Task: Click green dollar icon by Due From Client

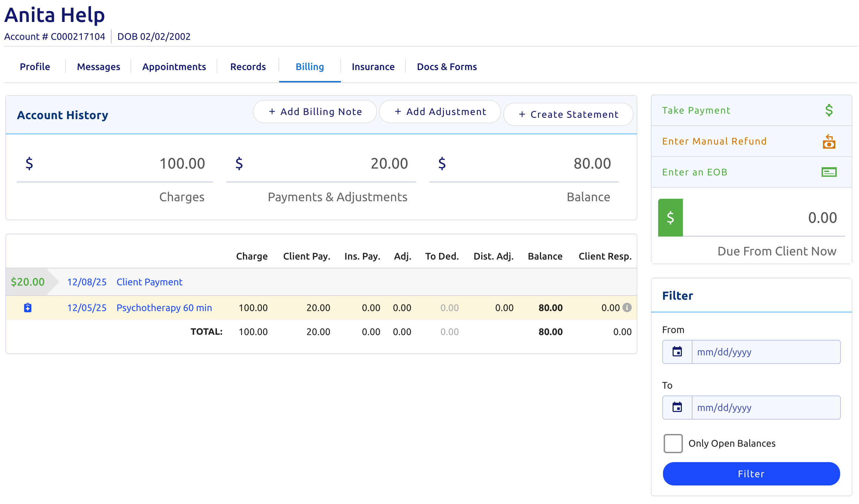Action: pos(670,218)
